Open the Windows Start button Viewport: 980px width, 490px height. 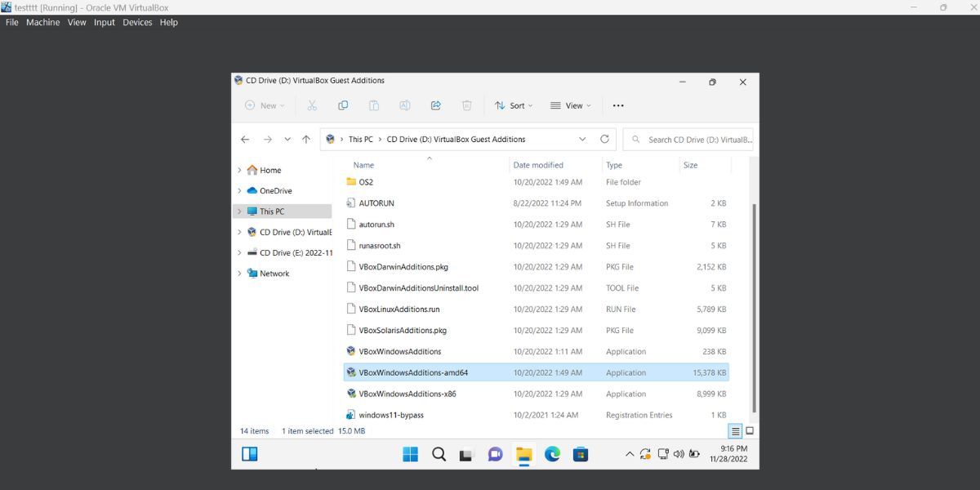411,454
